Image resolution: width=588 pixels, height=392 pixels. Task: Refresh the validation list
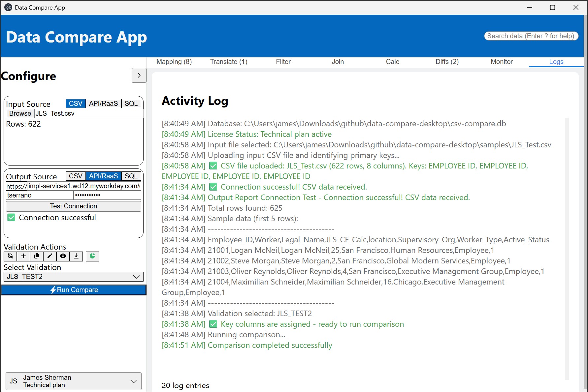[10, 256]
